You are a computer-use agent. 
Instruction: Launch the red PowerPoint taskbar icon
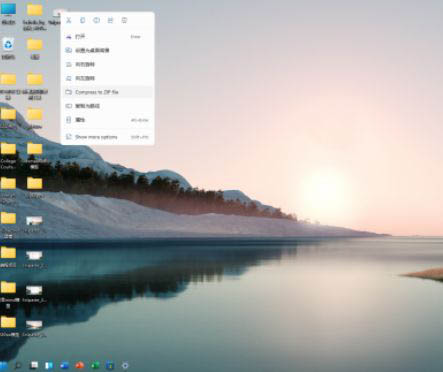pyautogui.click(x=80, y=365)
